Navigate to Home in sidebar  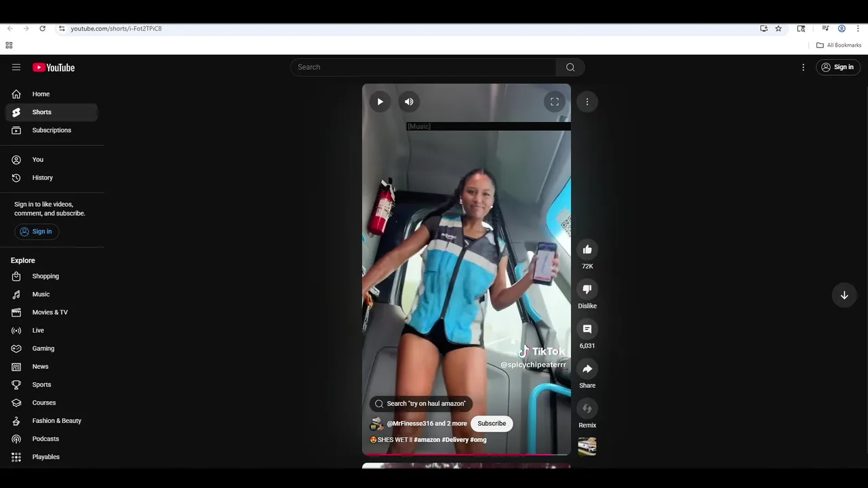[x=52, y=94]
